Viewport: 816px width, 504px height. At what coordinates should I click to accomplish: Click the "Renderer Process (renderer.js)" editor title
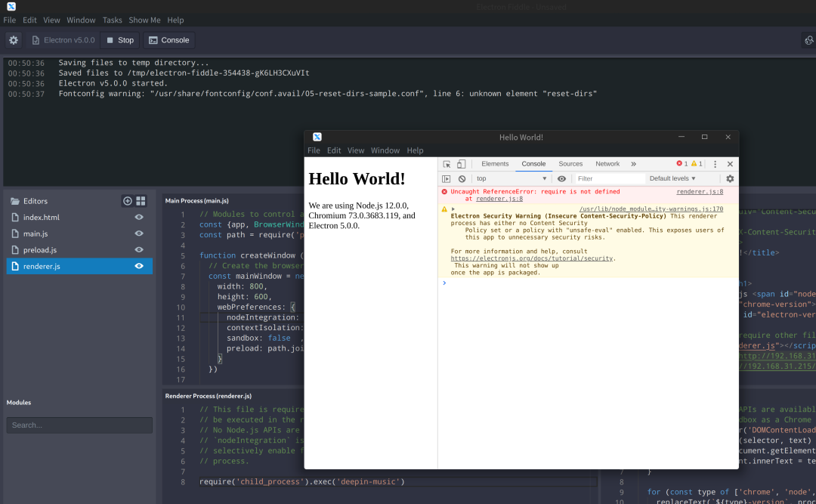[x=209, y=396]
